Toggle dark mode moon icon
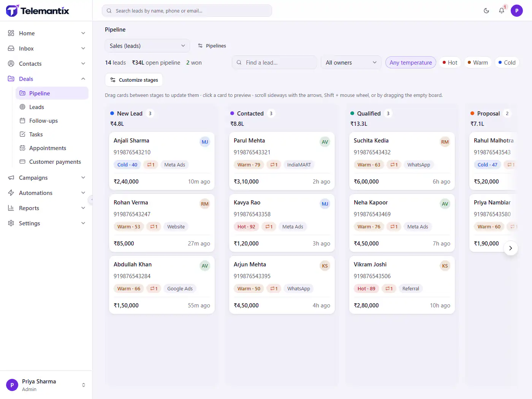Screen dimensions: 532x399 point(486,11)
